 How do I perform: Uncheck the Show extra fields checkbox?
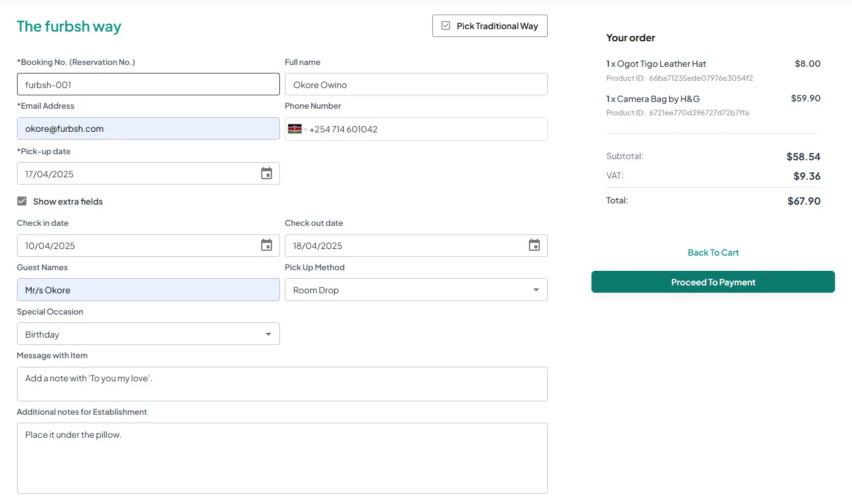(22, 202)
